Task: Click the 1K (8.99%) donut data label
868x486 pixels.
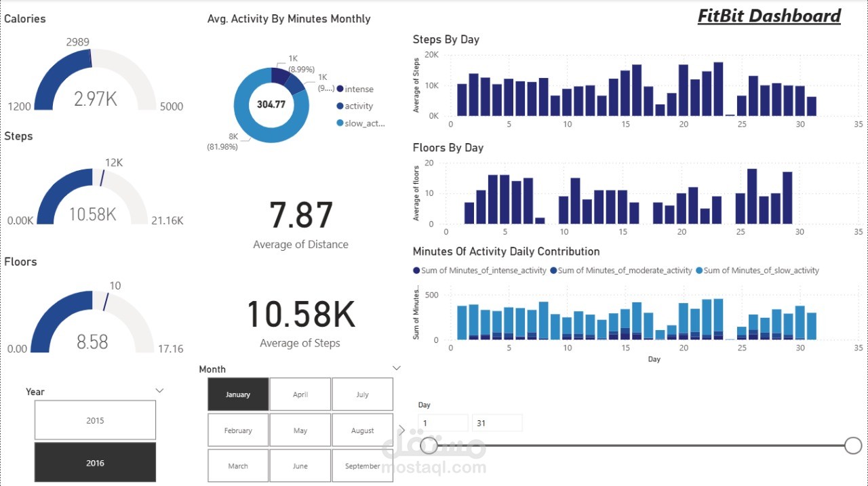Action: [x=301, y=64]
